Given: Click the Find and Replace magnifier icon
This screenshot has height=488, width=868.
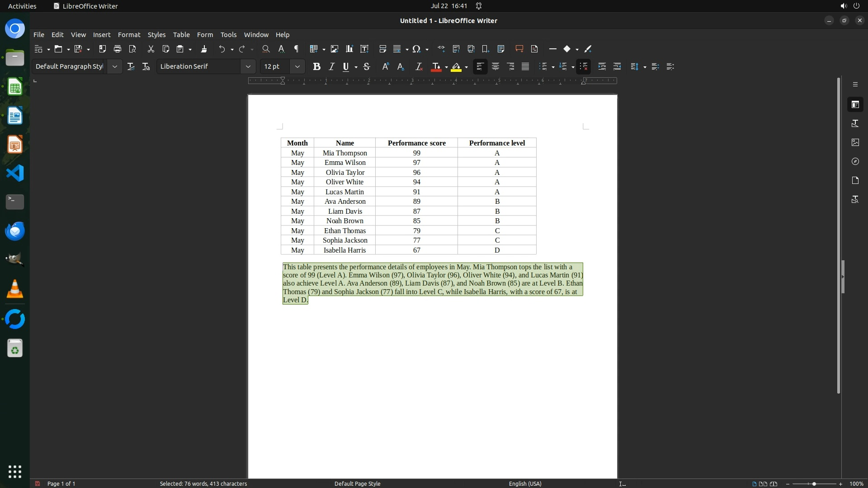Looking at the screenshot, I should click(x=266, y=49).
